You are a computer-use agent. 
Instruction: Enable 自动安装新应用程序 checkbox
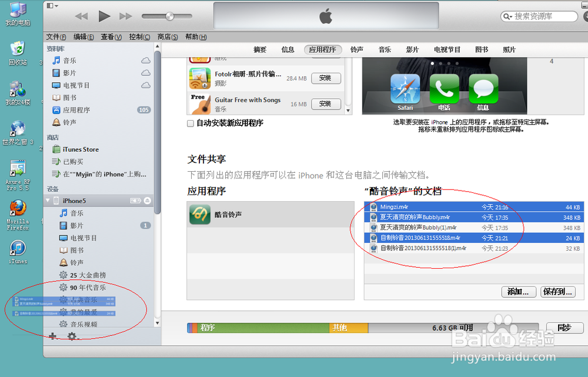(191, 124)
